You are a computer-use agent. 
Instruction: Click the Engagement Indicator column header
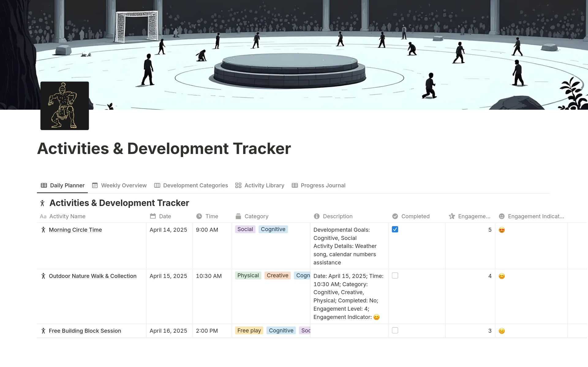tap(531, 216)
